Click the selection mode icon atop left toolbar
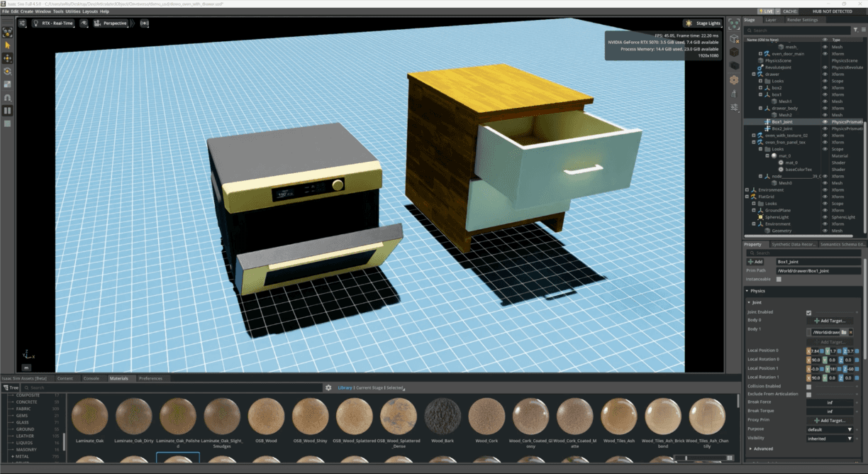868x474 pixels. 8,32
